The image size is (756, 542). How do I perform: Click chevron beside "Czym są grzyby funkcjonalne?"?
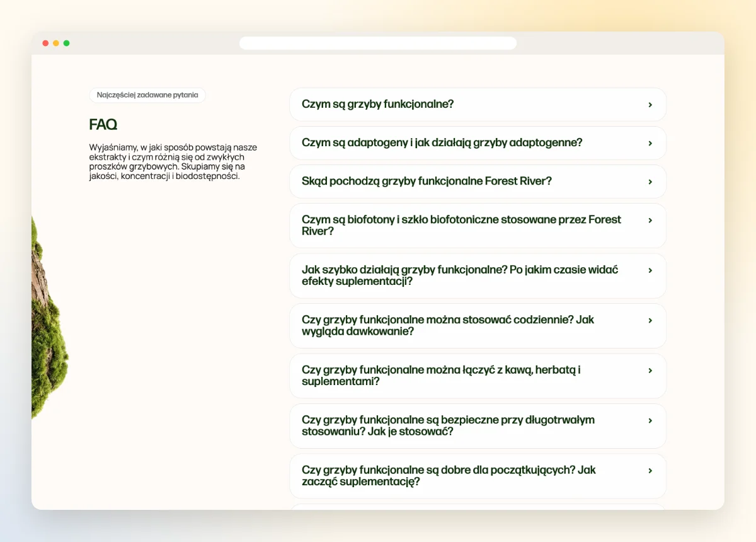point(650,105)
